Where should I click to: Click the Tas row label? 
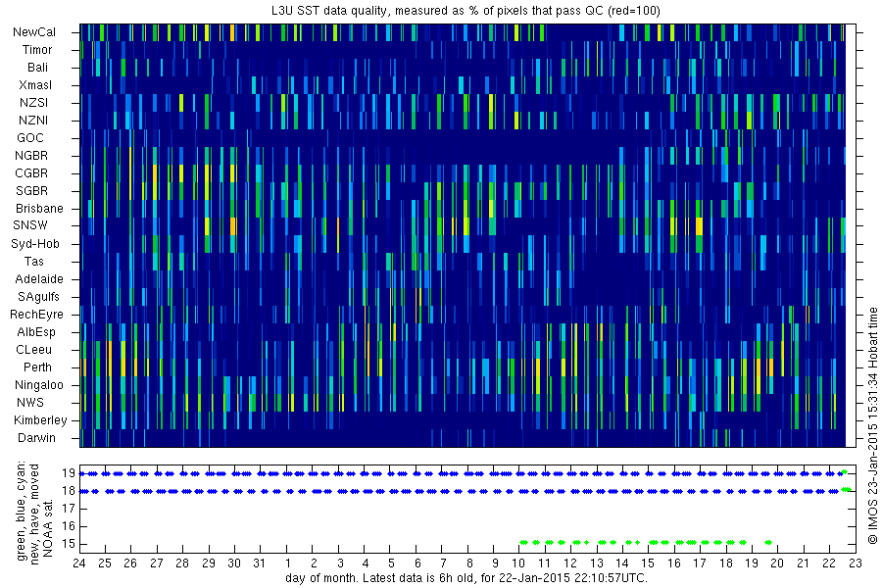coord(33,261)
